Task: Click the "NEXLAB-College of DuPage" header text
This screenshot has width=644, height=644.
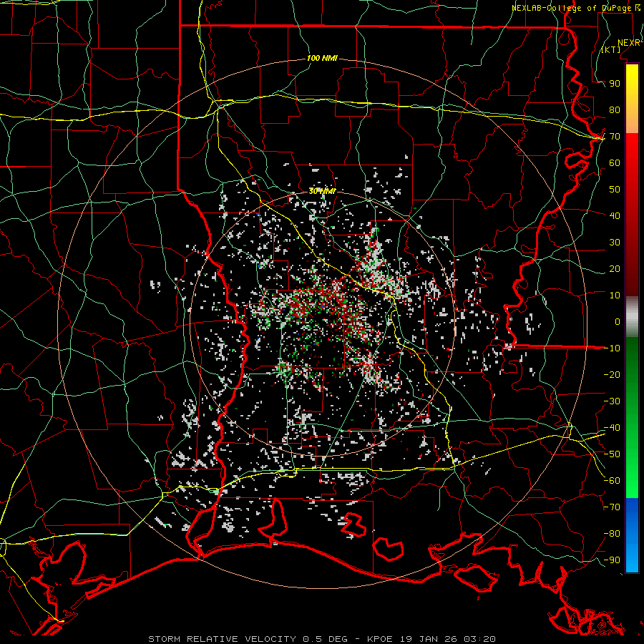Action: click(x=572, y=8)
